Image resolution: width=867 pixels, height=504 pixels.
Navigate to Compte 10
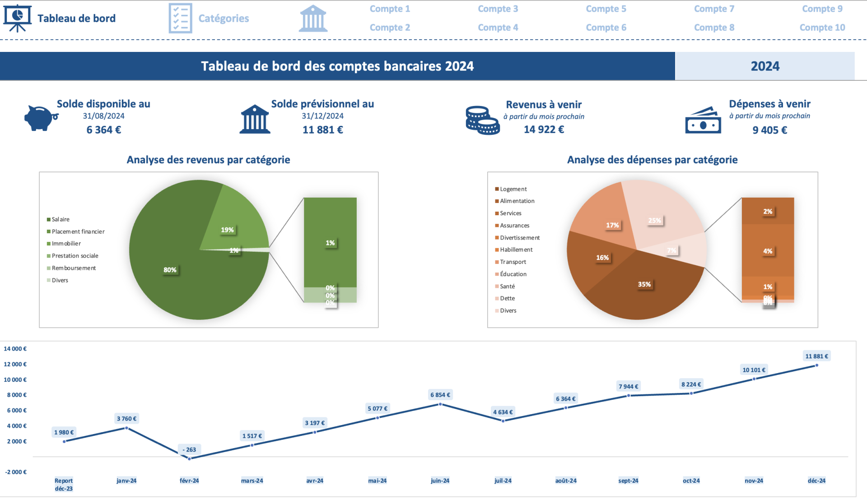(822, 27)
